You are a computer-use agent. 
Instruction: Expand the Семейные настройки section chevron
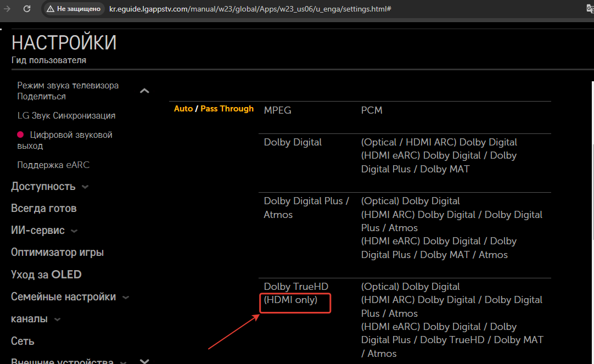126,298
